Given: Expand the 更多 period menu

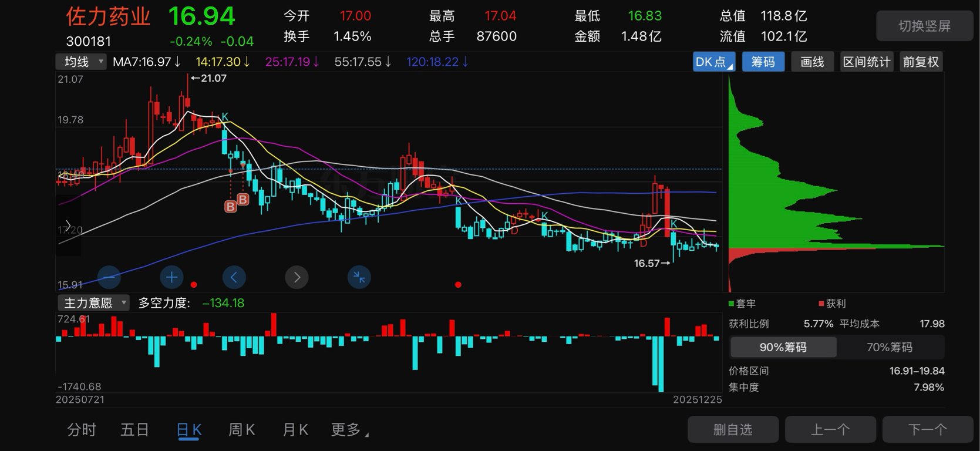Looking at the screenshot, I should [350, 430].
